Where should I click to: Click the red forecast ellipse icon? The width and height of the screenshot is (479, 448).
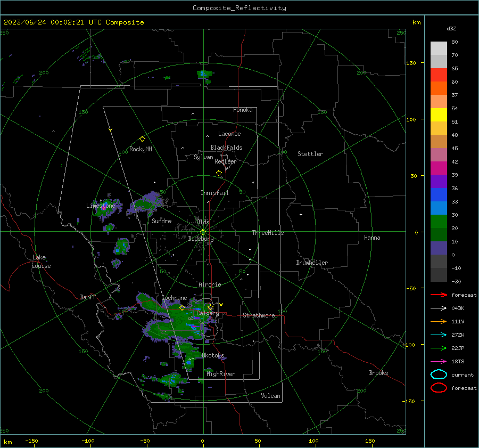coord(439,388)
